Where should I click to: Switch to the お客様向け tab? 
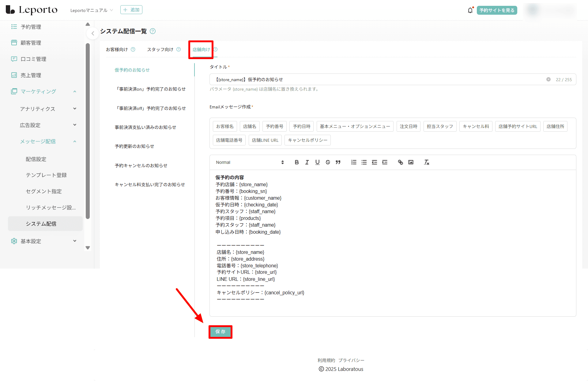(117, 50)
